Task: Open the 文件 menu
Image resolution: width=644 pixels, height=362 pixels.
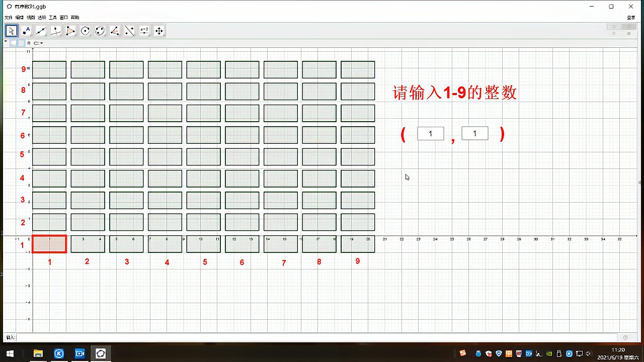Action: click(9, 18)
